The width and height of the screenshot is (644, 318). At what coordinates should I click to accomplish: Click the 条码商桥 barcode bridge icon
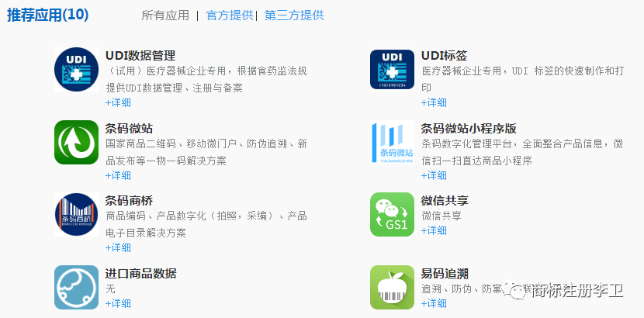coord(76,215)
